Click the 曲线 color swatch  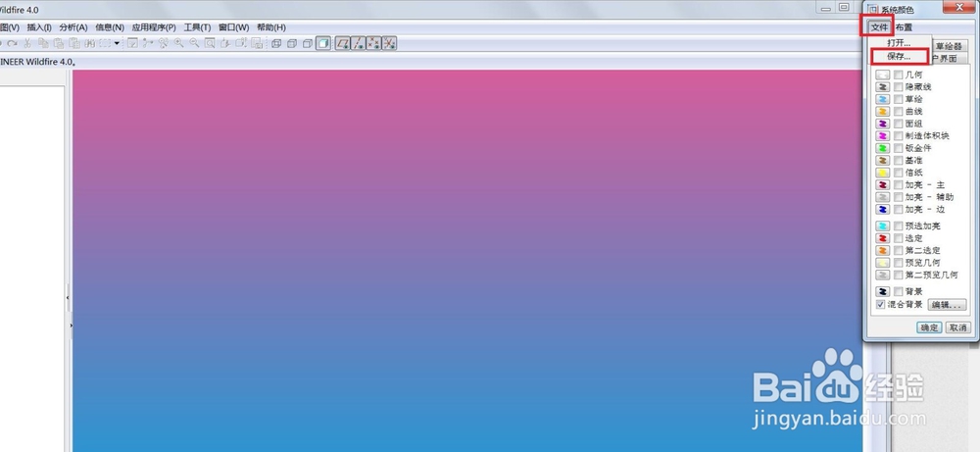click(x=883, y=111)
